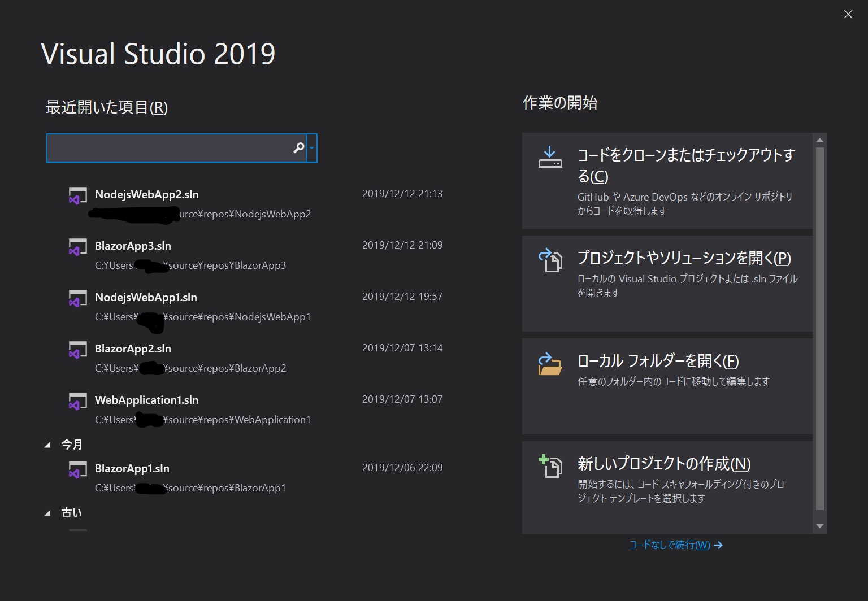Click the WebApplication1.sln solution icon

pos(77,401)
